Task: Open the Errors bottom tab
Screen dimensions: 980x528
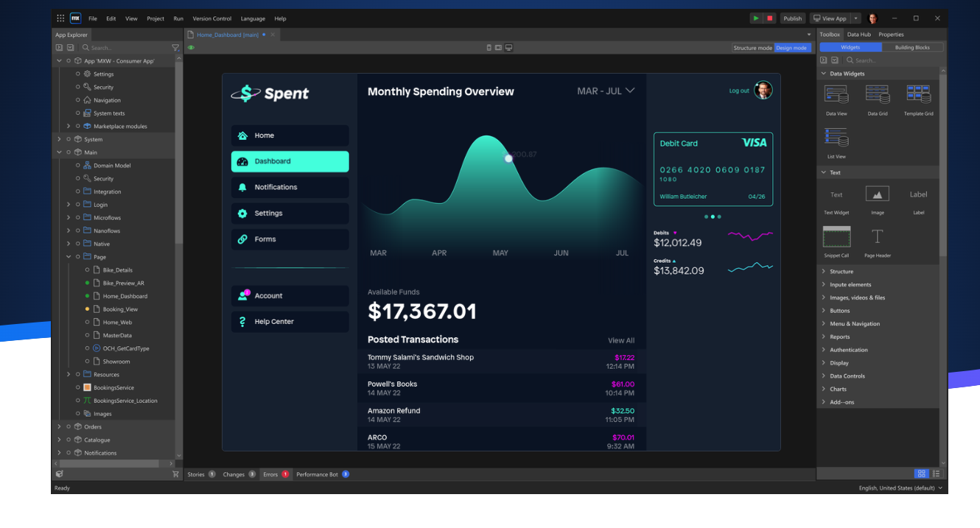Action: tap(276, 474)
